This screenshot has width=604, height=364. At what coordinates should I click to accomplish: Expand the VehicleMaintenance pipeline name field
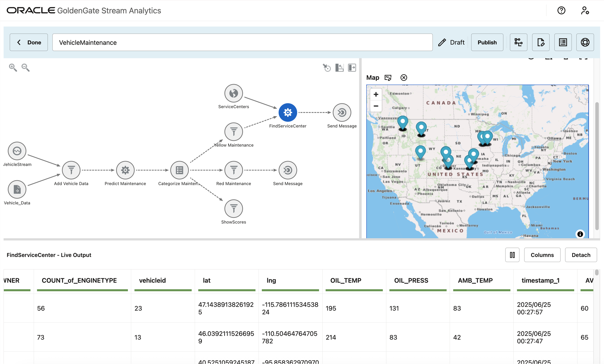pos(243,42)
